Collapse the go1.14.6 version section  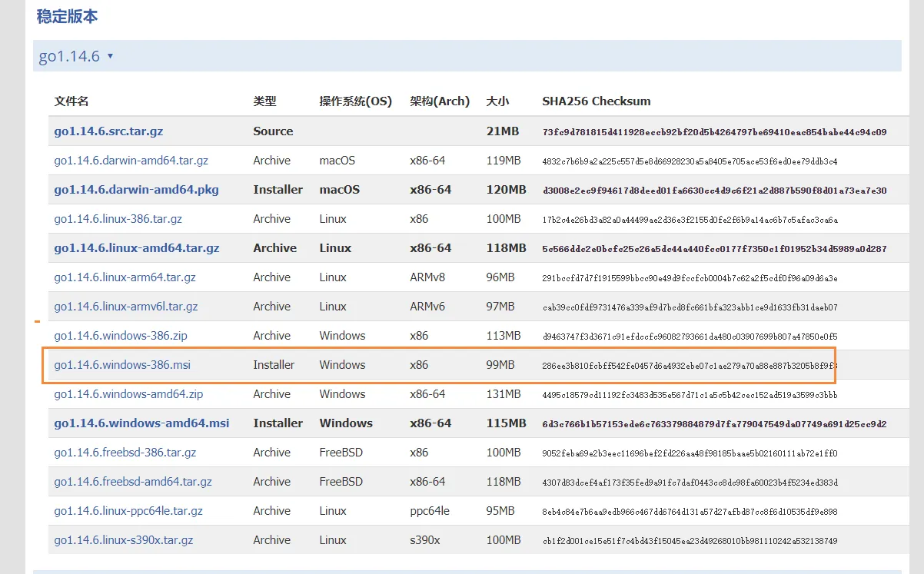[111, 56]
